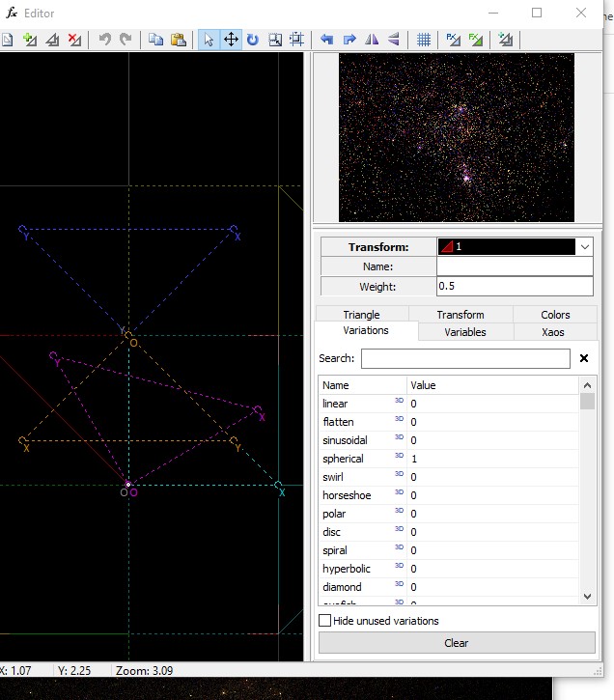614x700 pixels.
Task: Click the Weight value field
Action: (515, 286)
